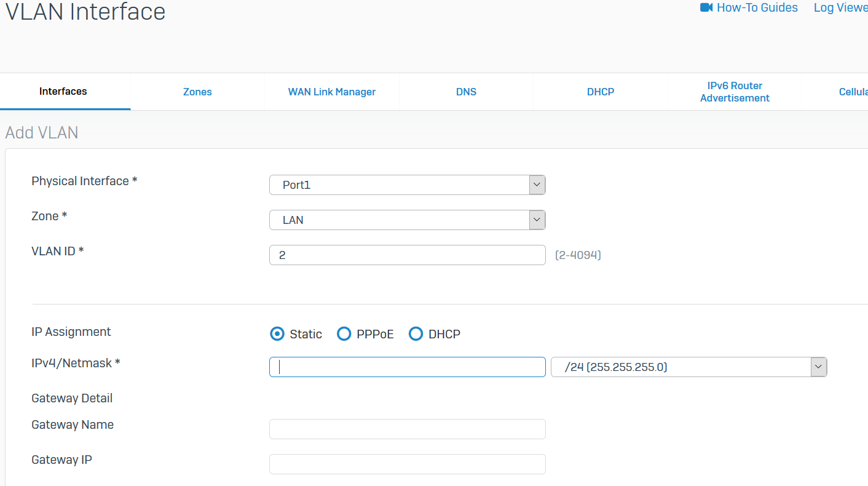Expand the Physical Interface dropdown
This screenshot has width=868, height=486.
pyautogui.click(x=407, y=185)
